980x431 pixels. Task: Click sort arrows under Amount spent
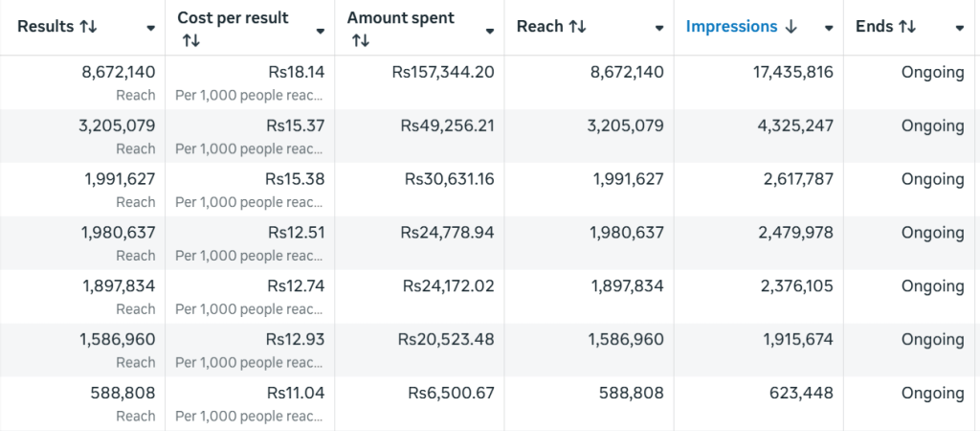coord(360,40)
